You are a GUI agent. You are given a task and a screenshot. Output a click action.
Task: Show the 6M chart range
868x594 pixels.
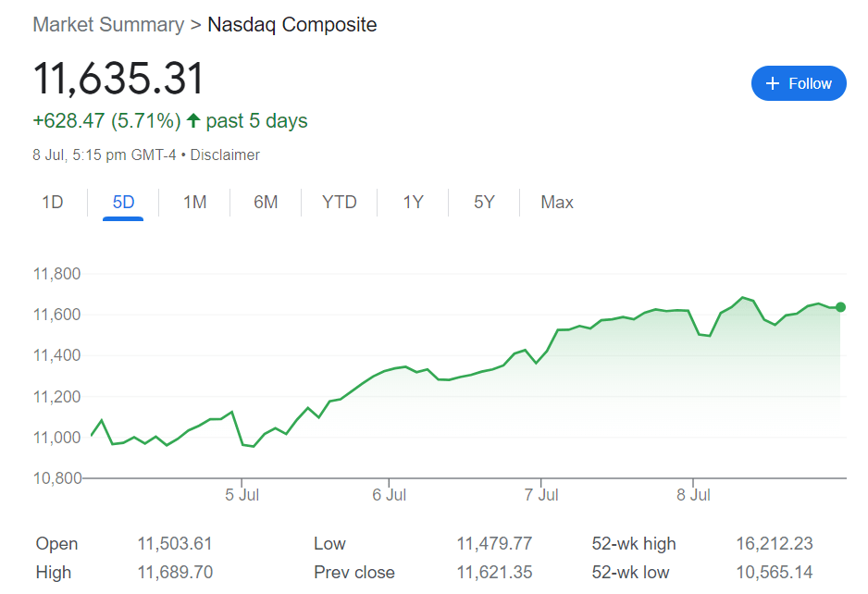[x=266, y=202]
